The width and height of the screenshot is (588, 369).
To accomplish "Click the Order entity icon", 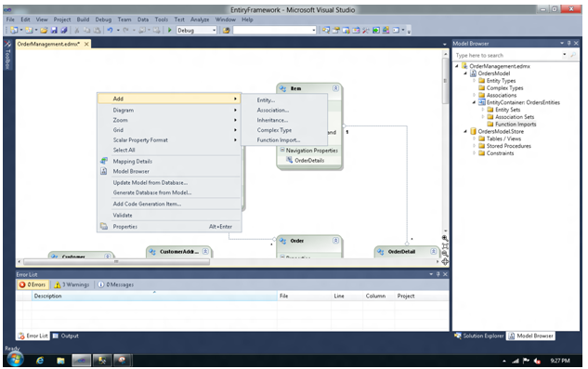I will point(282,241).
